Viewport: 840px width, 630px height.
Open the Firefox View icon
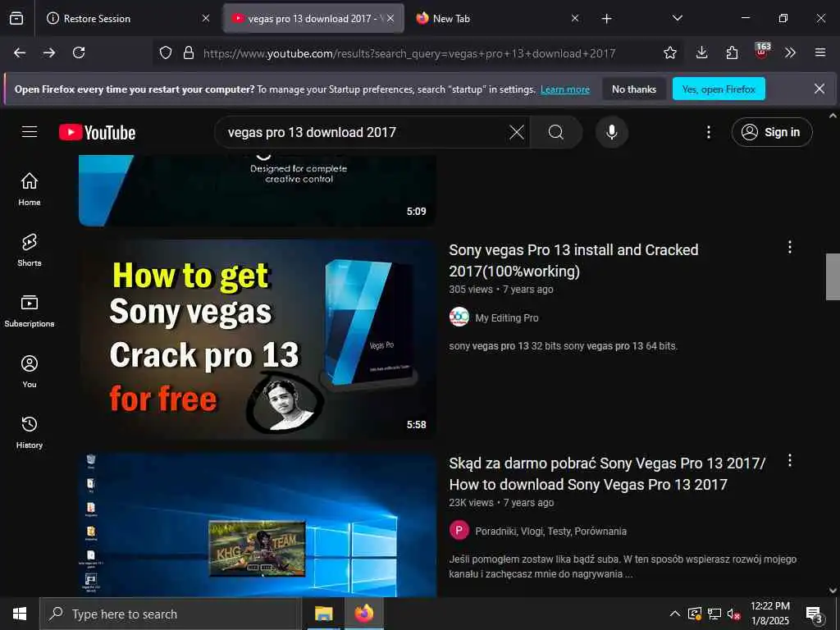(16, 18)
